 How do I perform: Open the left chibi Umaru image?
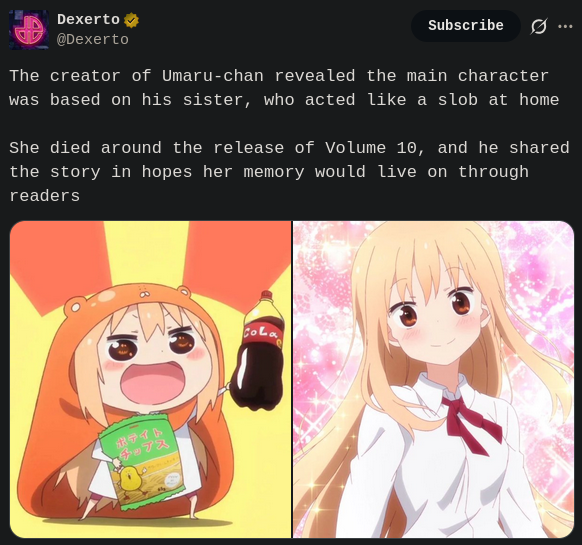[x=150, y=379]
